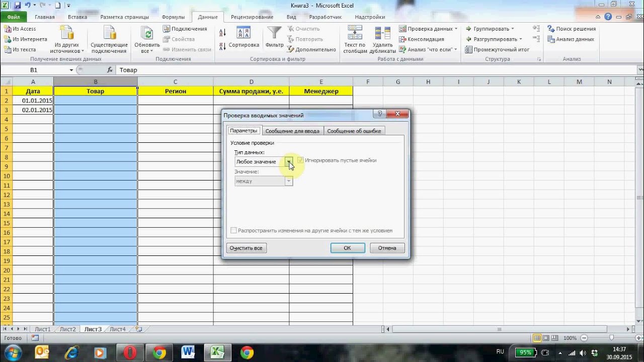Click Отмена (Cancel) in validation dialog

click(387, 248)
